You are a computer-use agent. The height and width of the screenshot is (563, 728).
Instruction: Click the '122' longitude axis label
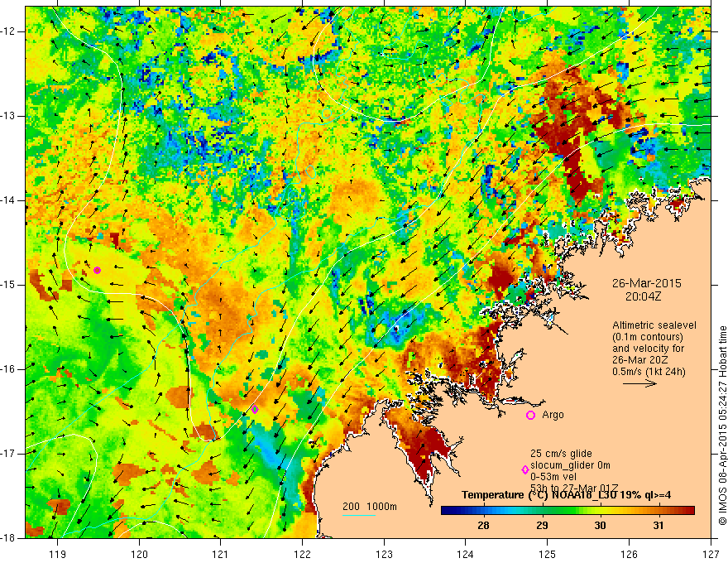(x=302, y=554)
